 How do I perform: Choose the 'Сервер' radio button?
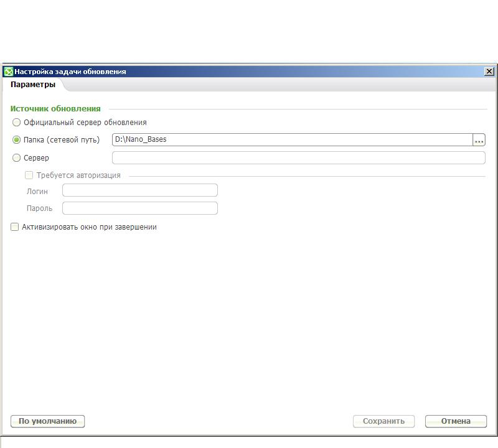click(17, 158)
